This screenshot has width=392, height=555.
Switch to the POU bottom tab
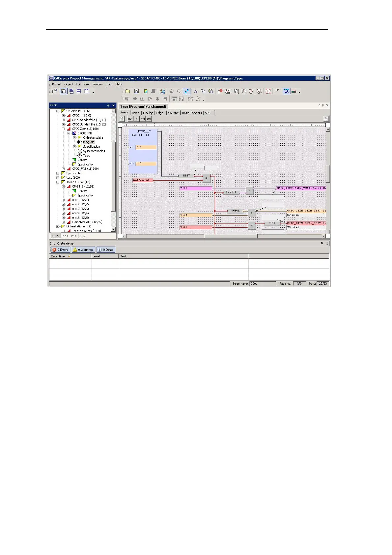click(65, 236)
